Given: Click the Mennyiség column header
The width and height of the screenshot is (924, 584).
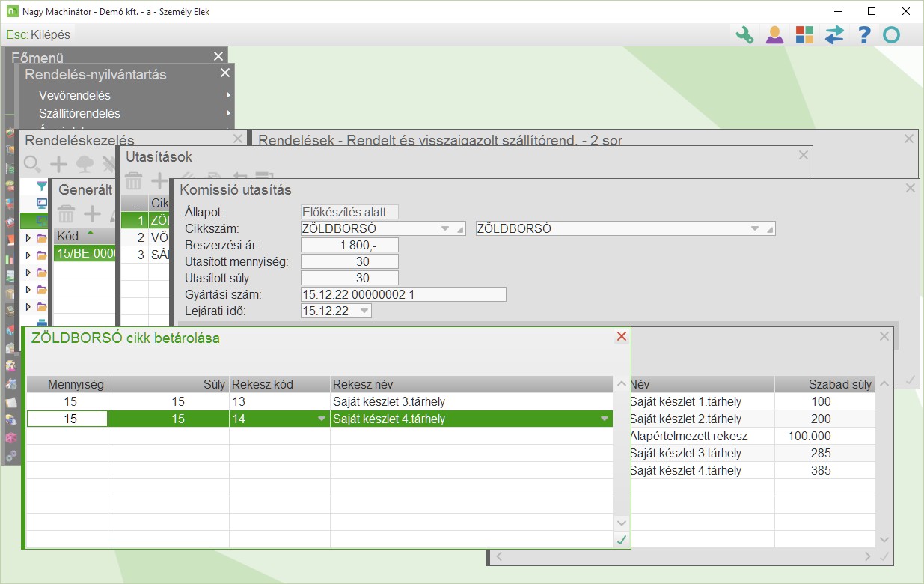Looking at the screenshot, I should click(x=67, y=385).
